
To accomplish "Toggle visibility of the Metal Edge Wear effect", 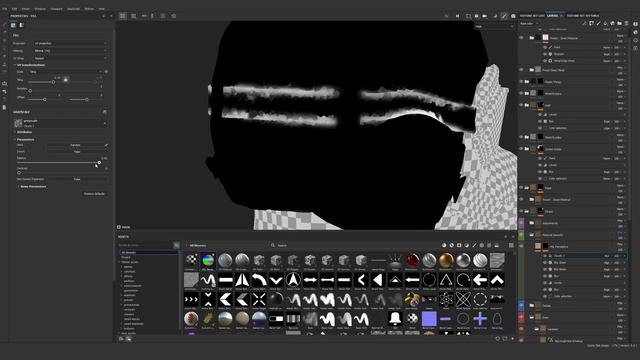I will 544,61.
